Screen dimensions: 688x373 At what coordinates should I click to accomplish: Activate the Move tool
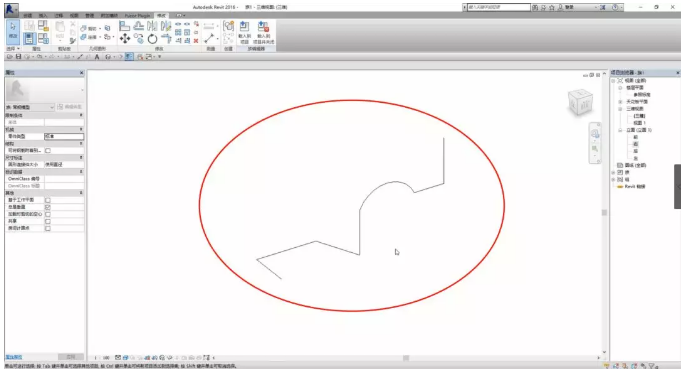click(125, 39)
